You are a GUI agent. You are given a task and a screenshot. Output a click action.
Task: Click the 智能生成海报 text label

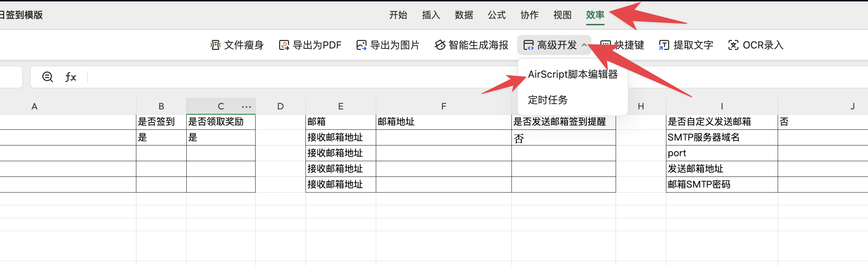click(479, 45)
